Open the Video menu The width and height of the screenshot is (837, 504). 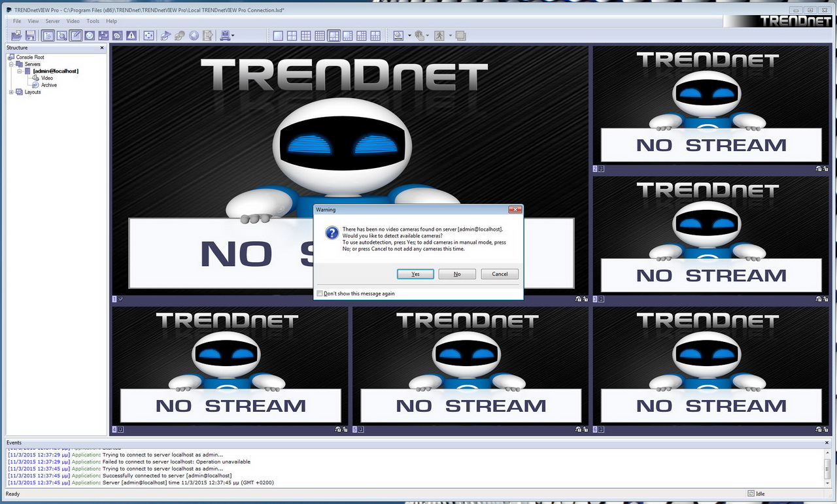pos(73,21)
